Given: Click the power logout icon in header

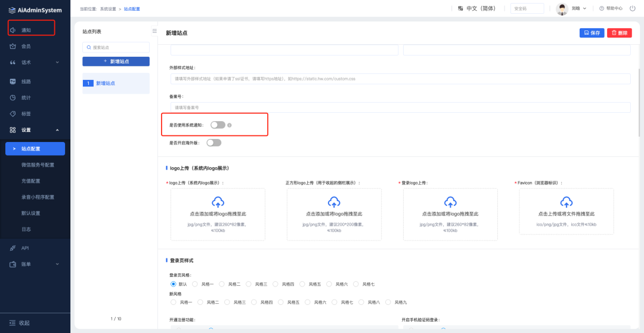Looking at the screenshot, I should [x=632, y=8].
